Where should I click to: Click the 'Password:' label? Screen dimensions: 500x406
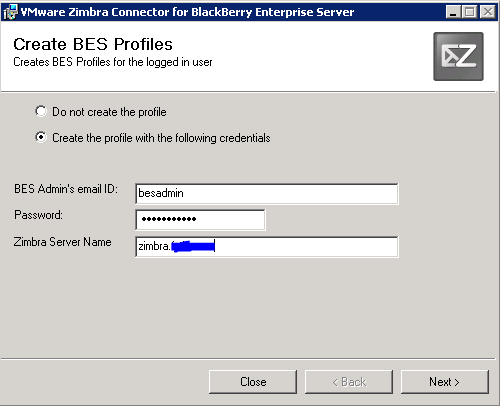[x=38, y=215]
